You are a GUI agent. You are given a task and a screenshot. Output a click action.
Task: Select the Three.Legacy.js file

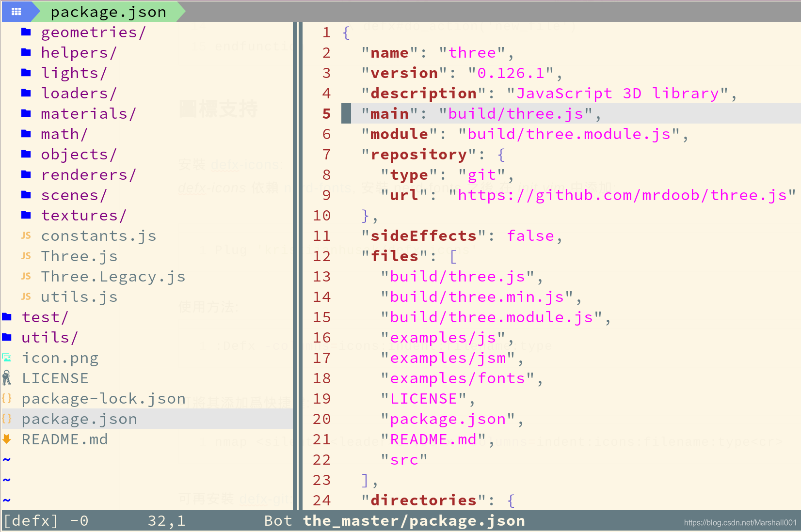[x=113, y=277]
